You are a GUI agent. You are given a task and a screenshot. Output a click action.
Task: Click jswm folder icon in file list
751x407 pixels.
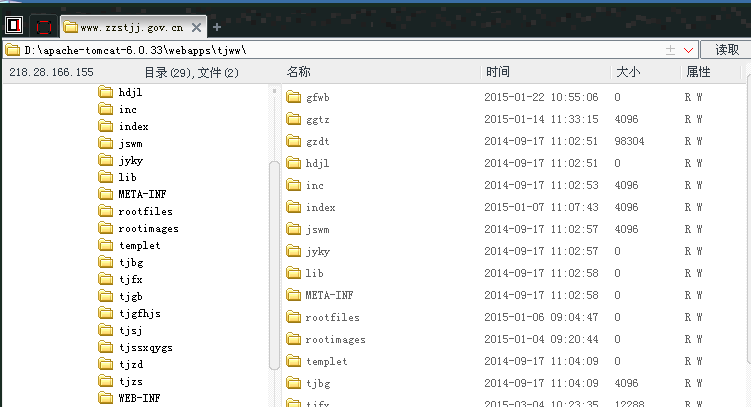294,229
